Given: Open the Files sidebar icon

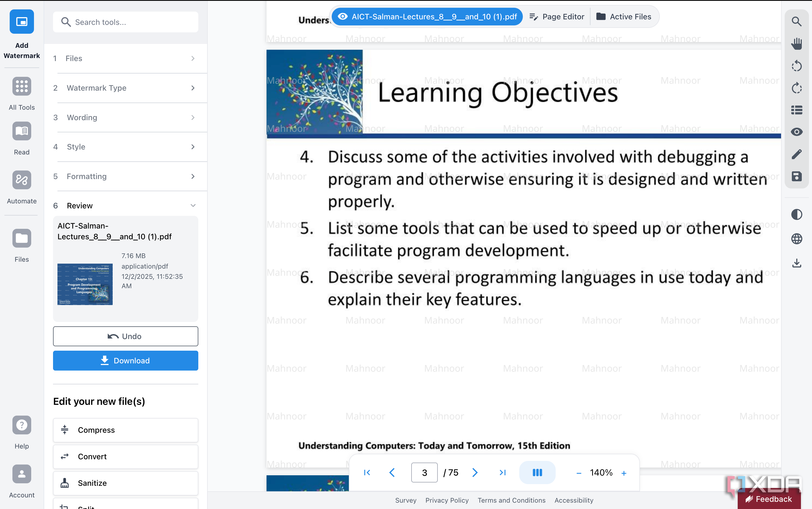Looking at the screenshot, I should point(22,238).
